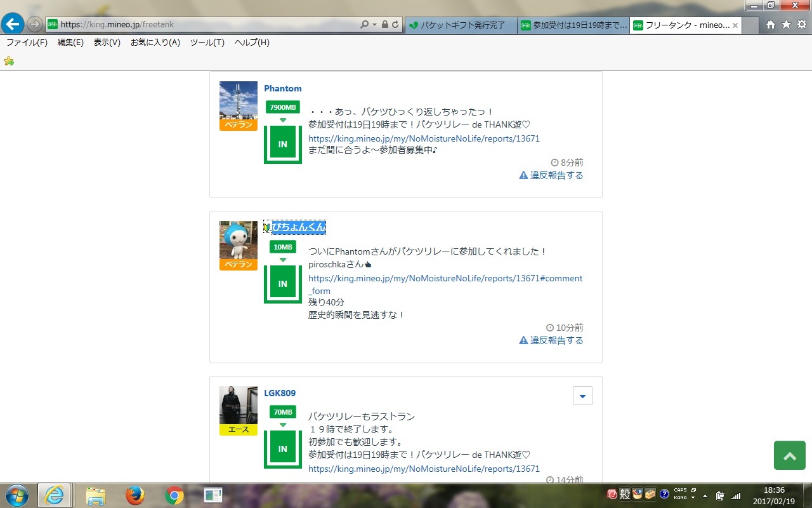The width and height of the screenshot is (812, 508).
Task: Open the ツール(T) menu
Action: coord(207,43)
